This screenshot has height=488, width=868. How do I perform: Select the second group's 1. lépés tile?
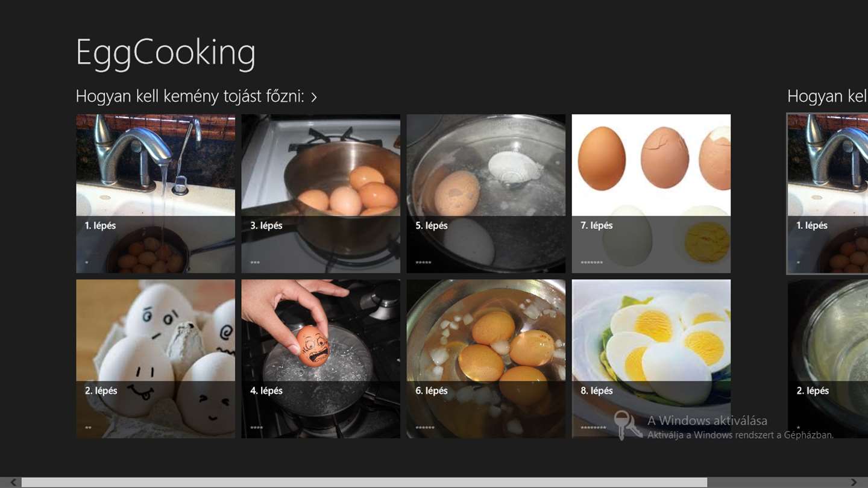pos(828,193)
